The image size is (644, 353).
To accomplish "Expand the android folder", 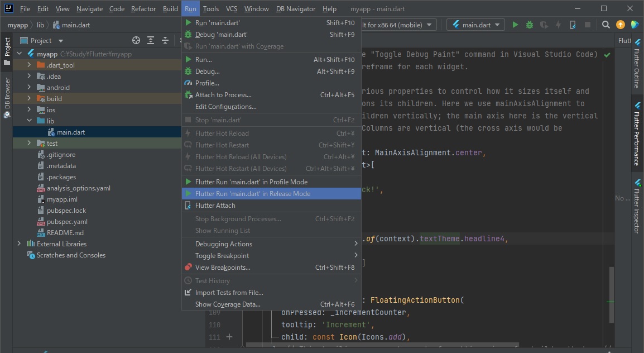I will tap(29, 87).
